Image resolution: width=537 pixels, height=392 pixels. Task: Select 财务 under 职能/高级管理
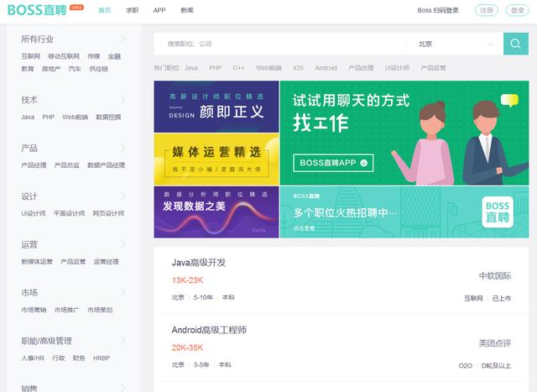coord(79,358)
